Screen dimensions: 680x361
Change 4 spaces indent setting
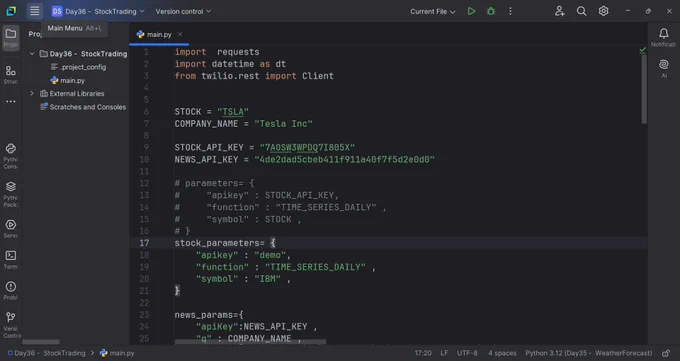coord(502,353)
